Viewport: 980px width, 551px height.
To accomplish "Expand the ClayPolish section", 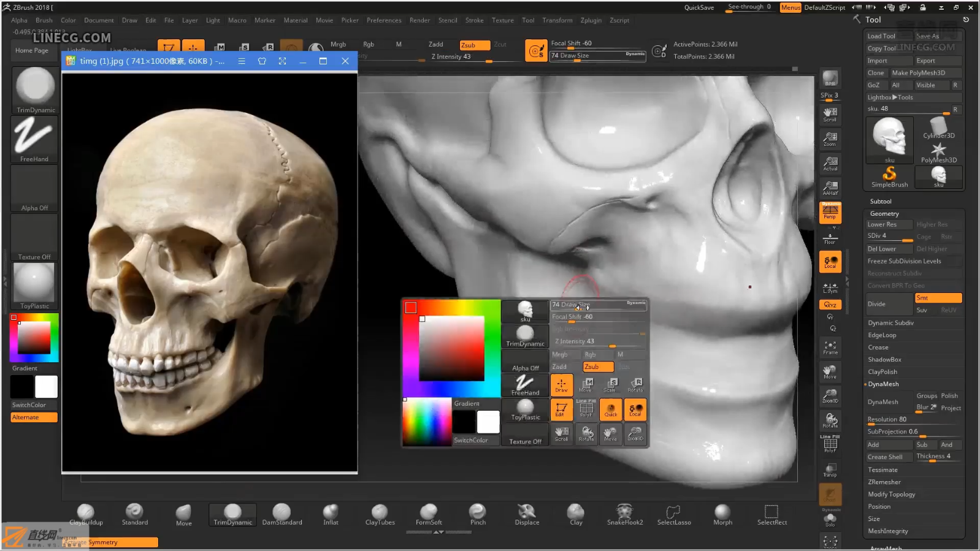I will (x=882, y=372).
